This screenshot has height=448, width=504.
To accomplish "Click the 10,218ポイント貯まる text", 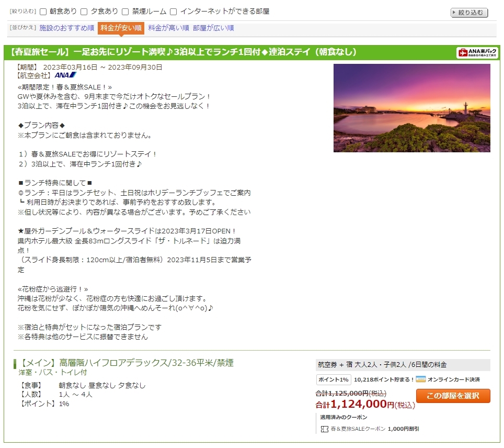I will tap(384, 379).
